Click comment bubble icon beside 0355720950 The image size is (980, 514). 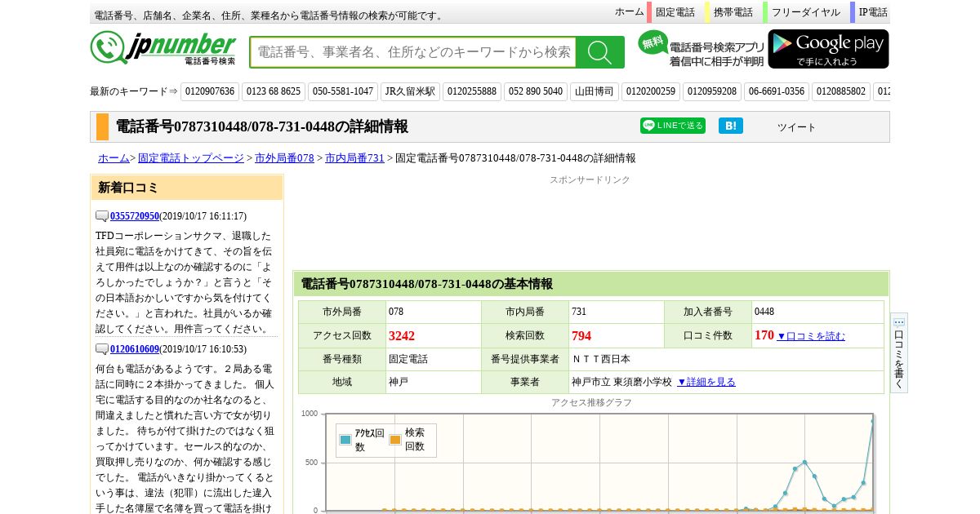102,216
